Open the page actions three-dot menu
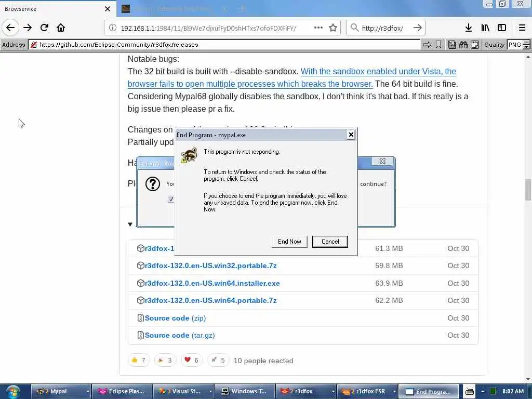This screenshot has height=399, width=532. click(318, 28)
